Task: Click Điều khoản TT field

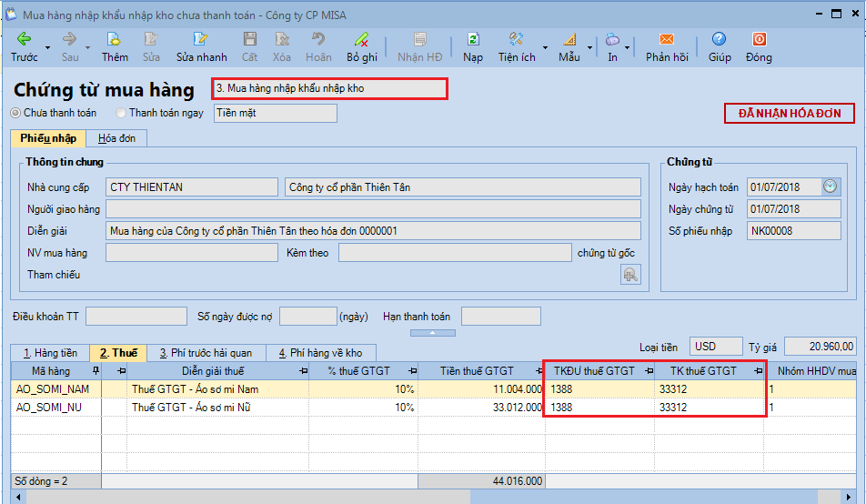Action: click(x=136, y=316)
